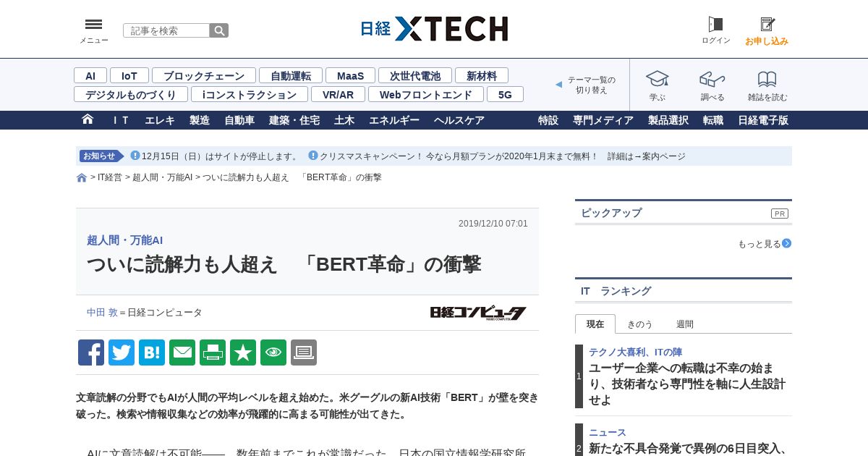Click the 日経XTECH site logo

point(434,29)
